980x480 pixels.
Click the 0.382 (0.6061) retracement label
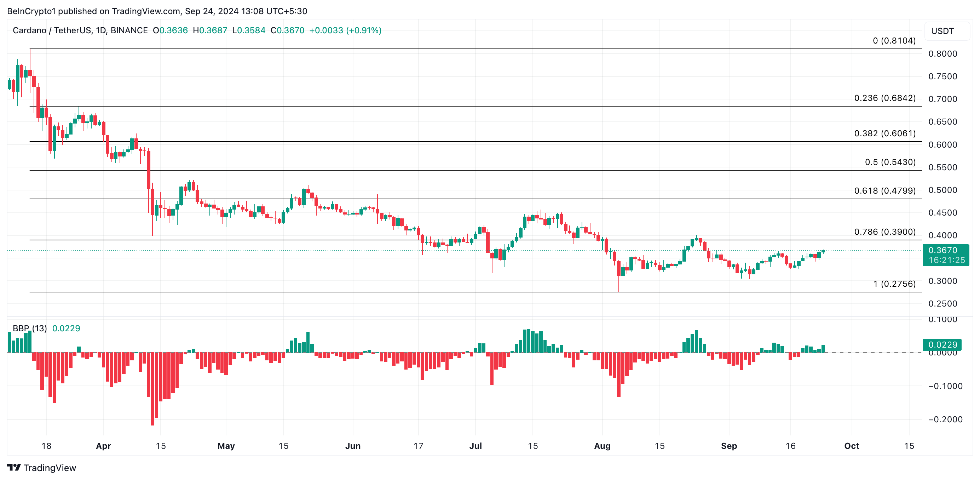[884, 133]
